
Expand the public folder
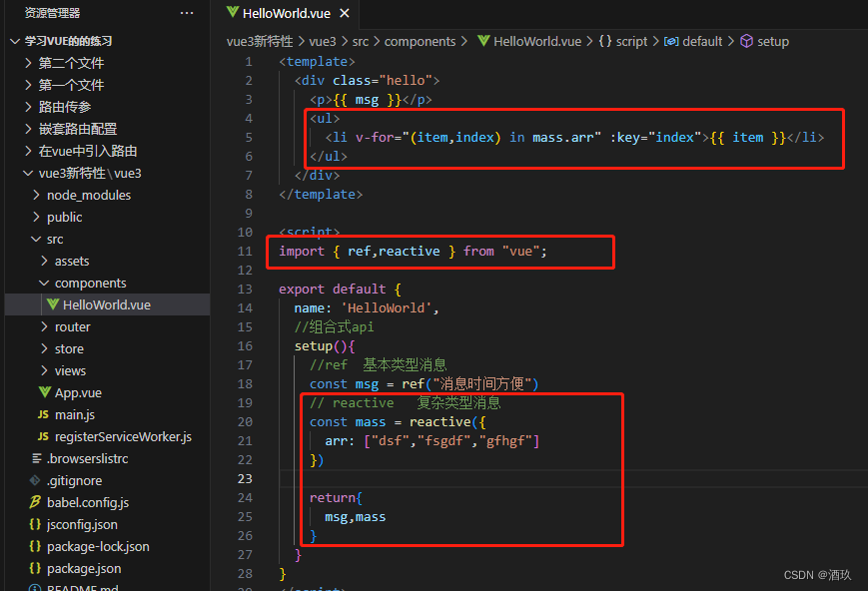pyautogui.click(x=37, y=217)
